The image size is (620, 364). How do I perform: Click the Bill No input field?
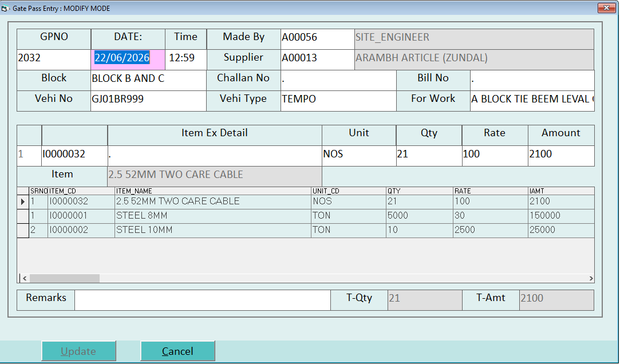532,80
